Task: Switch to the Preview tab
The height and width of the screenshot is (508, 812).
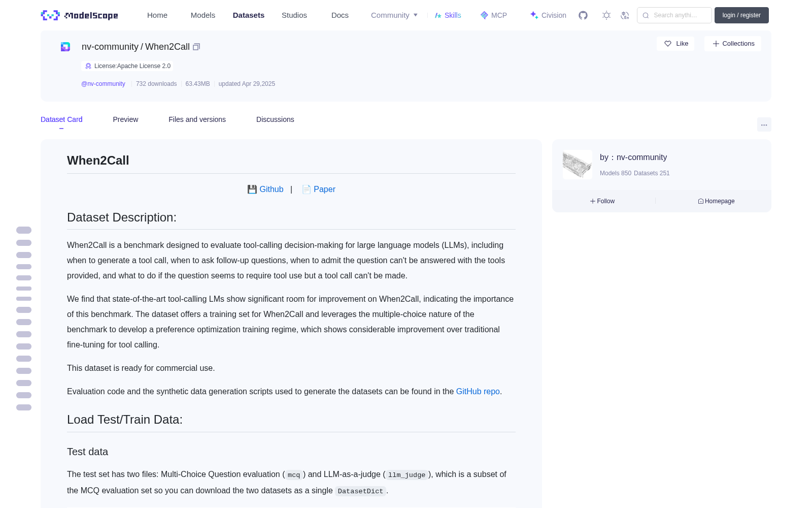Action: [x=125, y=119]
